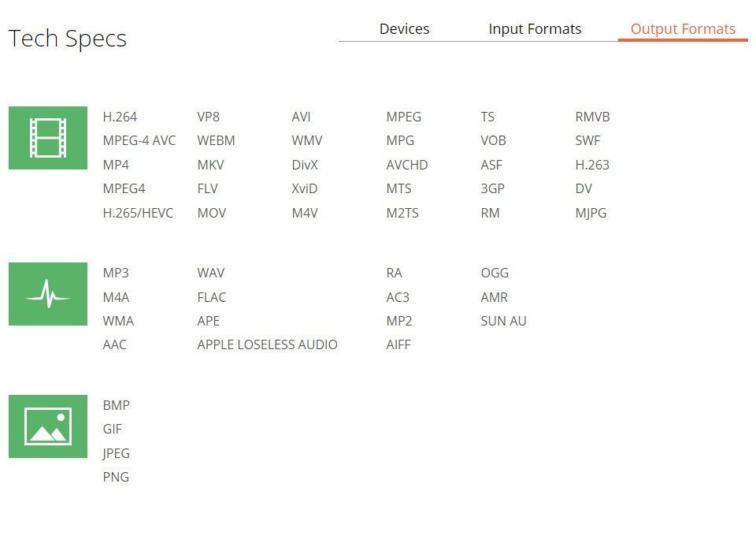This screenshot has height=536, width=756.
Task: Select the FLAC audio format
Action: 211,298
